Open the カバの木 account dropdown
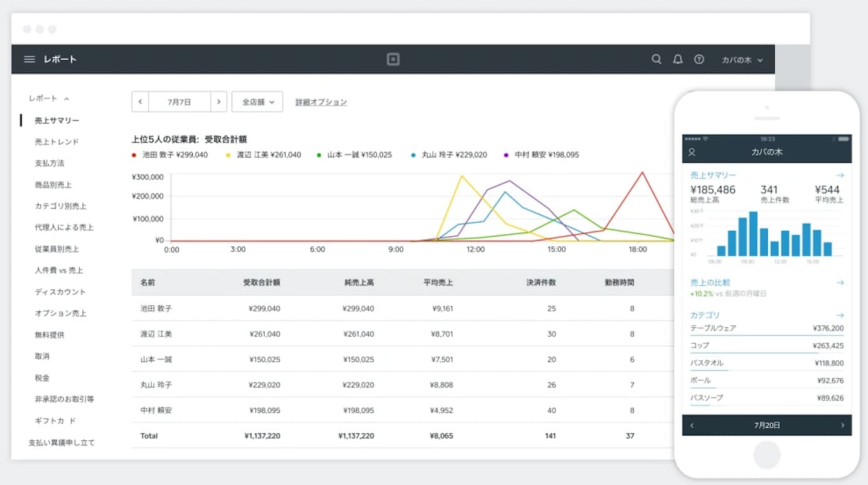The width and height of the screenshot is (868, 485). tap(742, 60)
